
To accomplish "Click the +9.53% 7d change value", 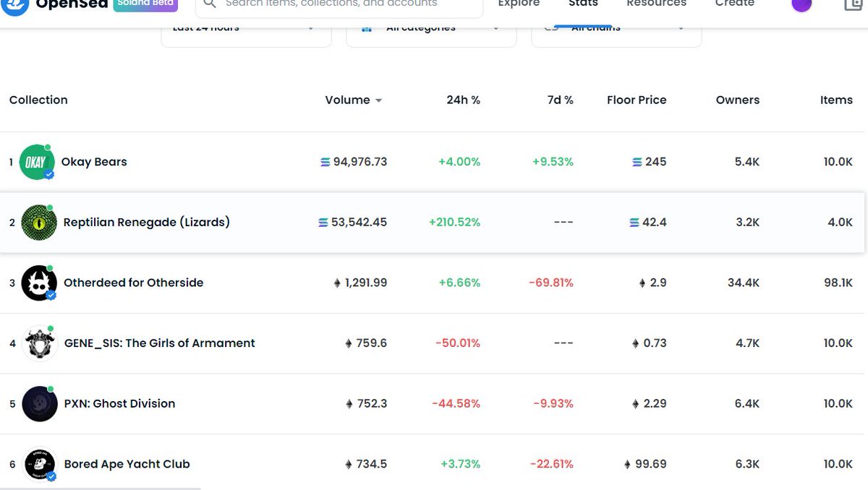I will click(553, 162).
